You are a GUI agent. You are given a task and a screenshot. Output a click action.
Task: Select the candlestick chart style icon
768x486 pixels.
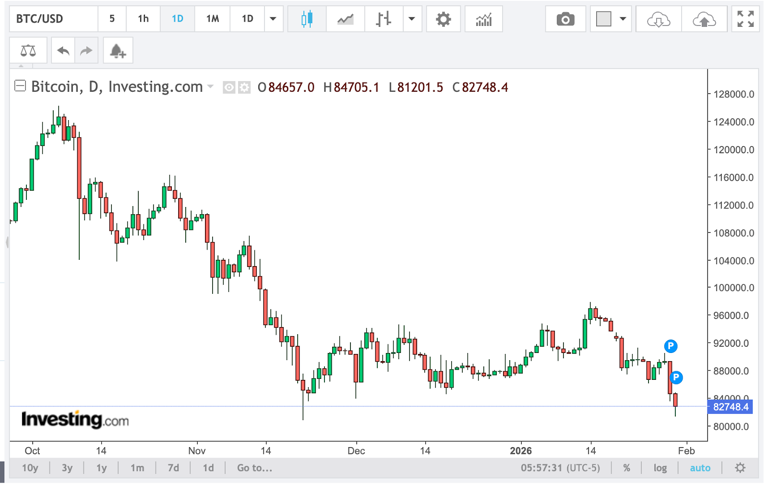306,19
